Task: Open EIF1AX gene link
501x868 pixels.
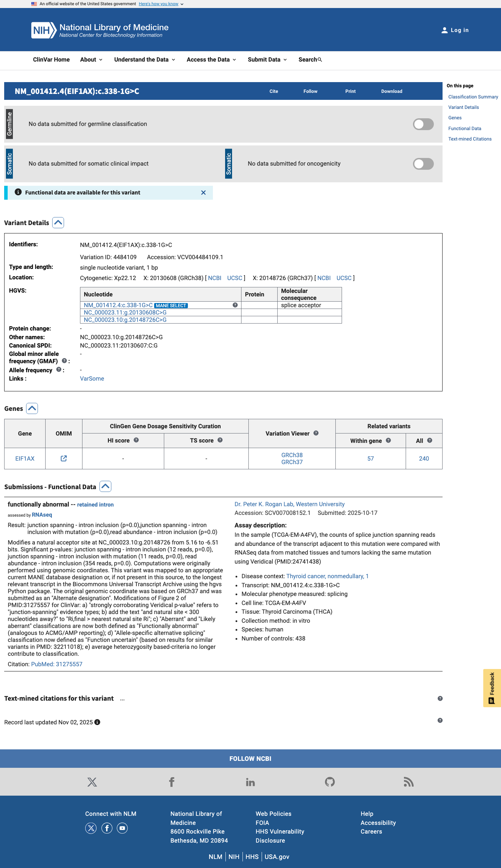Action: 25,459
